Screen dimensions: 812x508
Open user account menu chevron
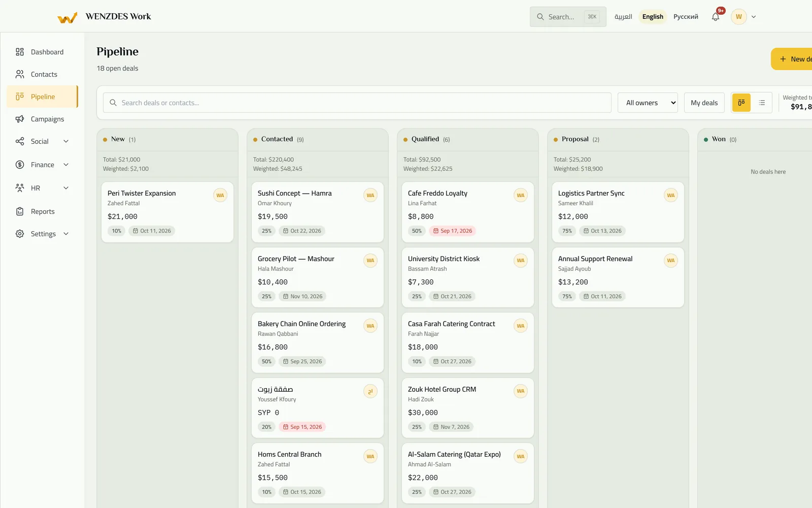point(754,17)
